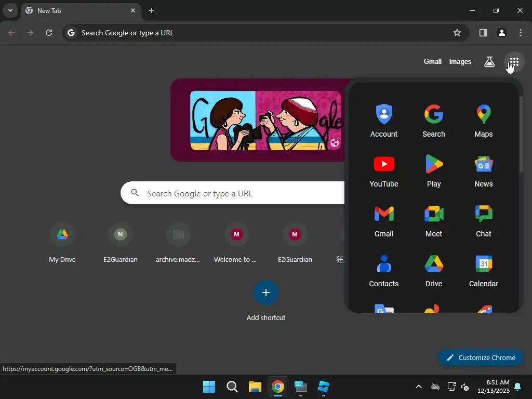This screenshot has height=399, width=532.
Task: Click Chrome icon in taskbar
Action: tap(277, 387)
